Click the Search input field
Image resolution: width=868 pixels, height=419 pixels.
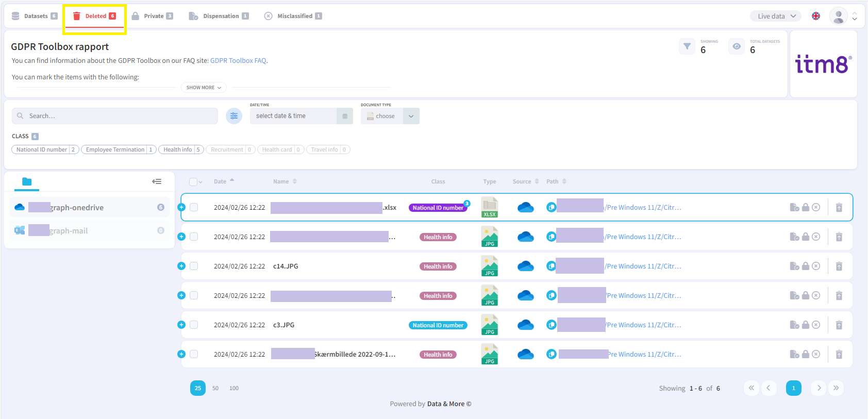(115, 116)
